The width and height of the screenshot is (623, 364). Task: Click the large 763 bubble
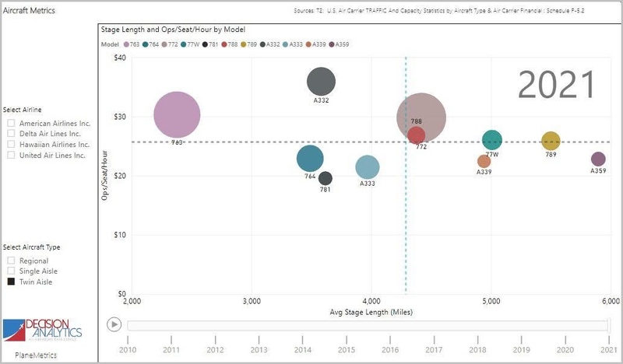pyautogui.click(x=178, y=116)
